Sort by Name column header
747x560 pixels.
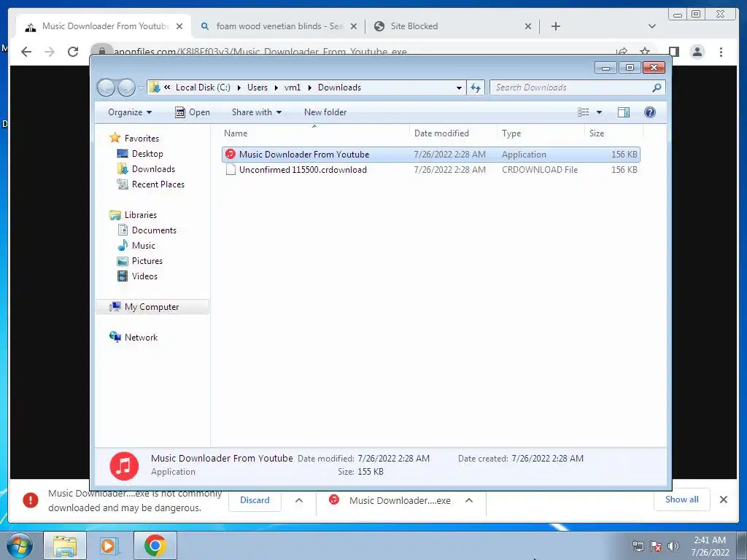[x=314, y=133]
